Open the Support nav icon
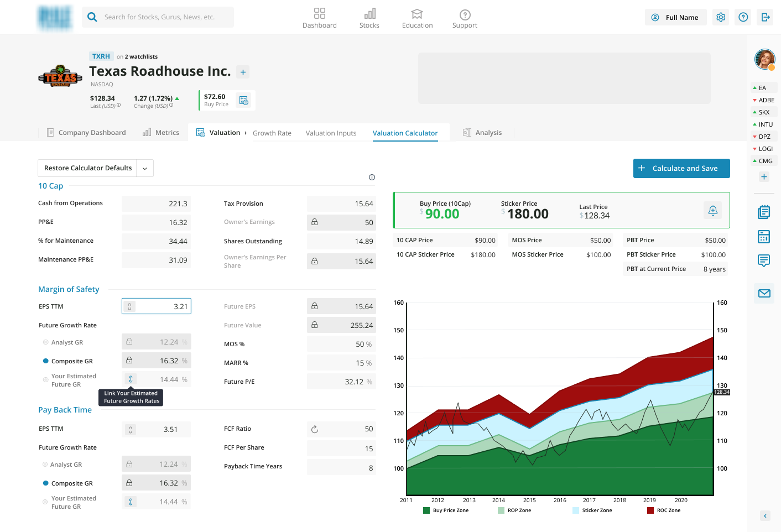 [465, 14]
